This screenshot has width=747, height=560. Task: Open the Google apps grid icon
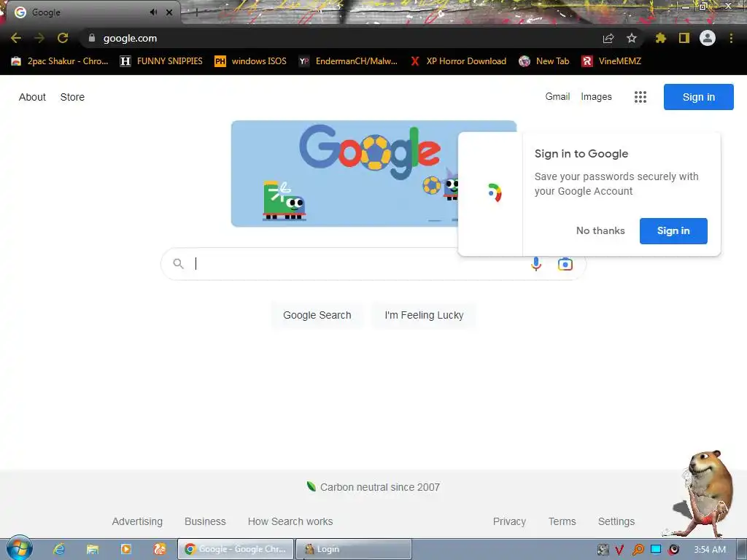(x=640, y=97)
